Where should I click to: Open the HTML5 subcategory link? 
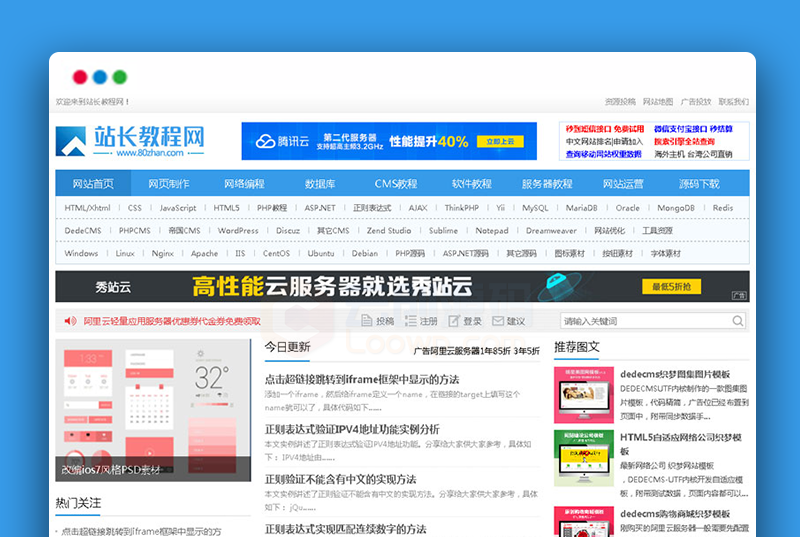point(226,208)
